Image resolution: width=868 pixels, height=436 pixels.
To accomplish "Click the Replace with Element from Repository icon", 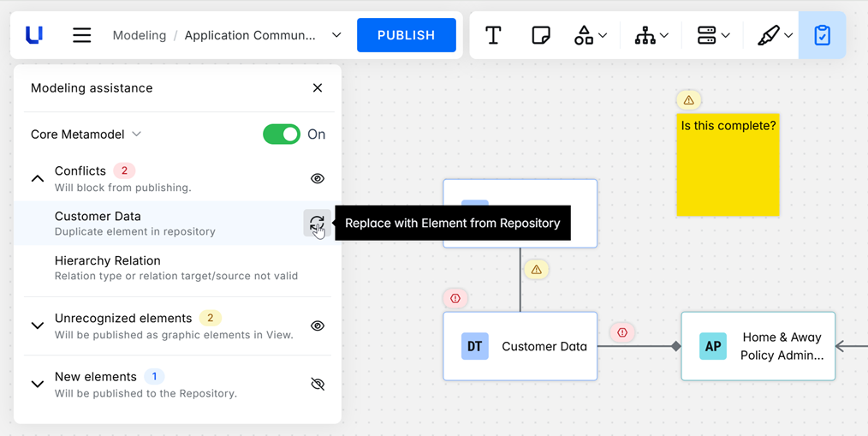I will tap(318, 224).
